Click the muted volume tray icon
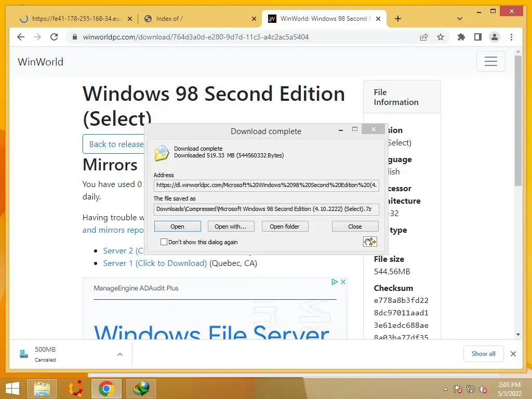The image size is (532, 399). (483, 389)
